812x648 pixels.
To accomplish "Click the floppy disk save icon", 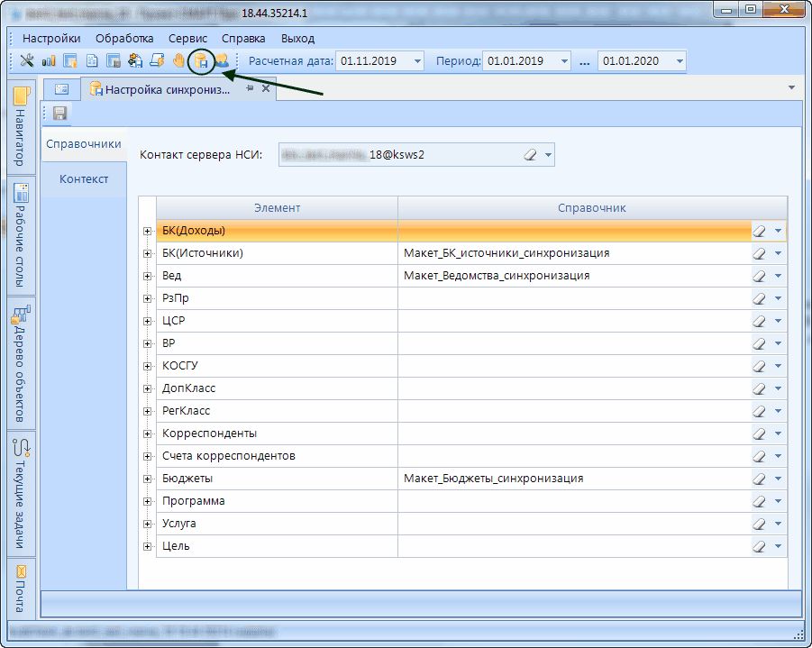I will 60,113.
